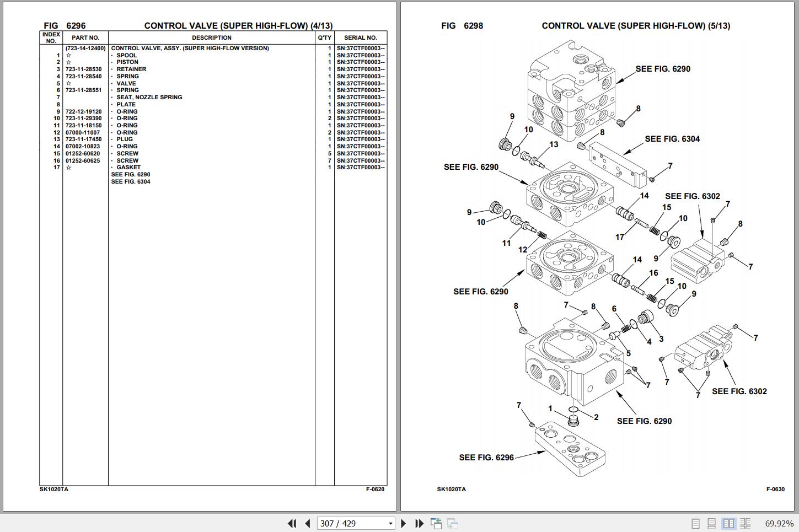
Task: Click the assembly number (723-14-12400)
Action: (85, 49)
